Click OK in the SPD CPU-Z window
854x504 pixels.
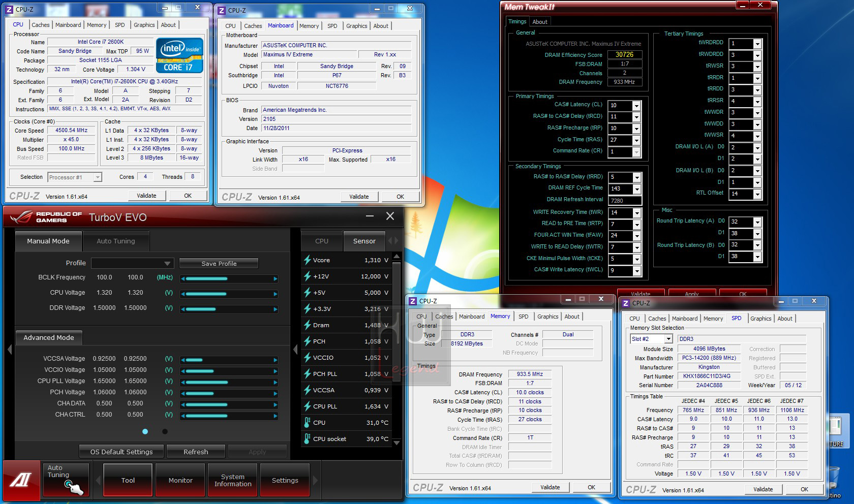pos(804,489)
